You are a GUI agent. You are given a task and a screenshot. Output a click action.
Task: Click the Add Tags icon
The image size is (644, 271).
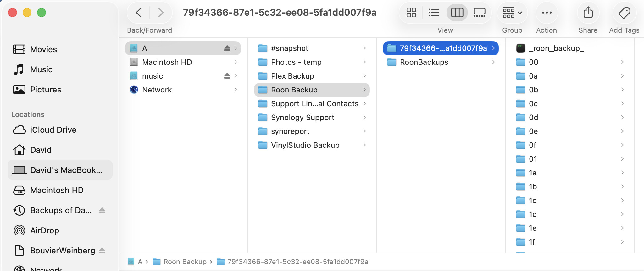click(x=624, y=13)
